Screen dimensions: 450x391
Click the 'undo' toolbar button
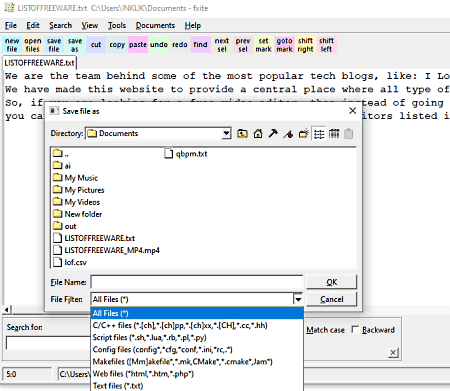click(x=159, y=45)
